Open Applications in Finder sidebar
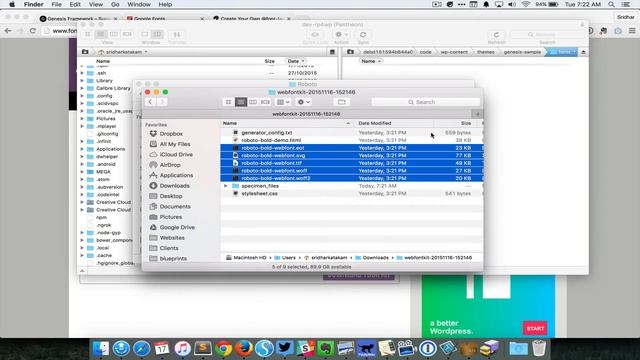Screen dimensions: 640x360 coord(176,175)
